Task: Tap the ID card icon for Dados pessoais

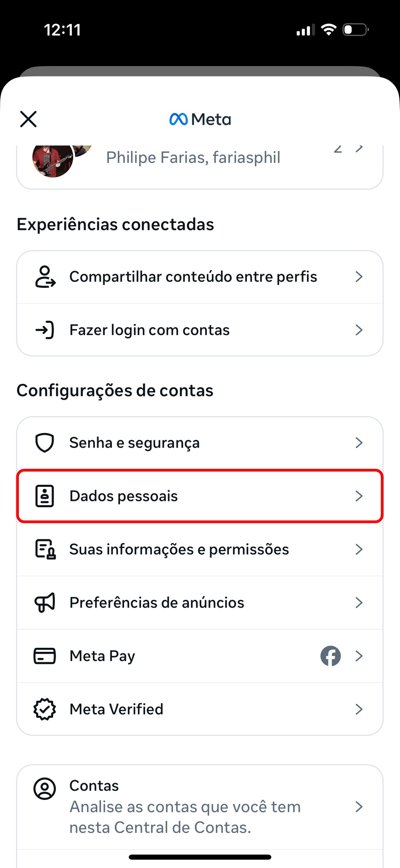Action: pyautogui.click(x=45, y=496)
